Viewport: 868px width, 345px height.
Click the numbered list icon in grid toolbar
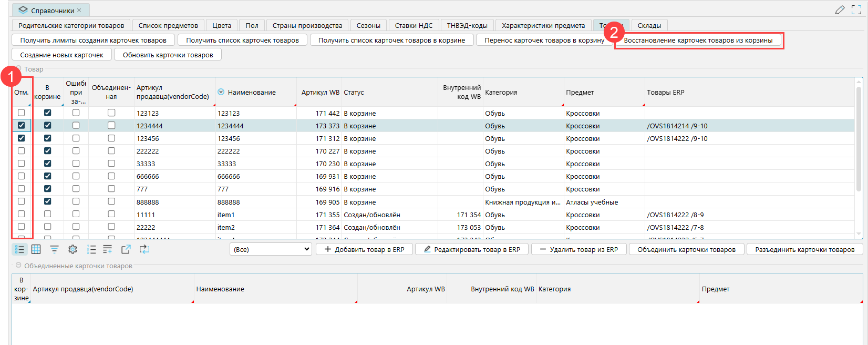(x=91, y=249)
